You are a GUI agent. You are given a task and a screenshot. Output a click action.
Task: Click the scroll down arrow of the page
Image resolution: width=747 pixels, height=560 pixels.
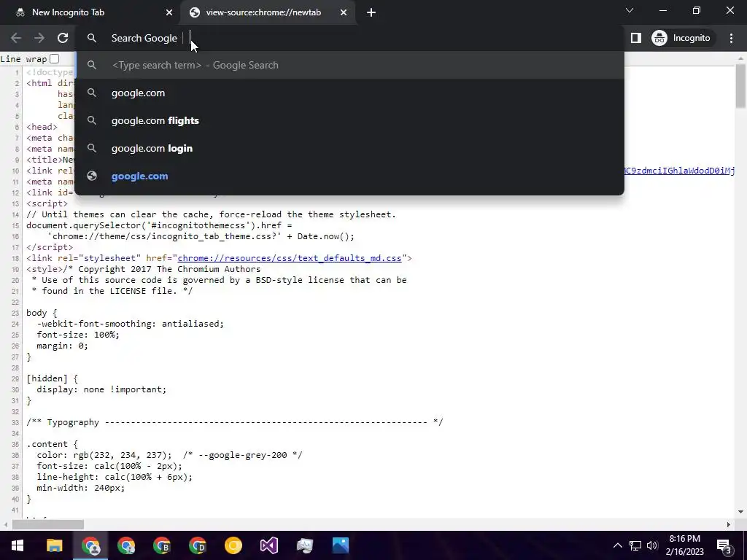pyautogui.click(x=740, y=512)
